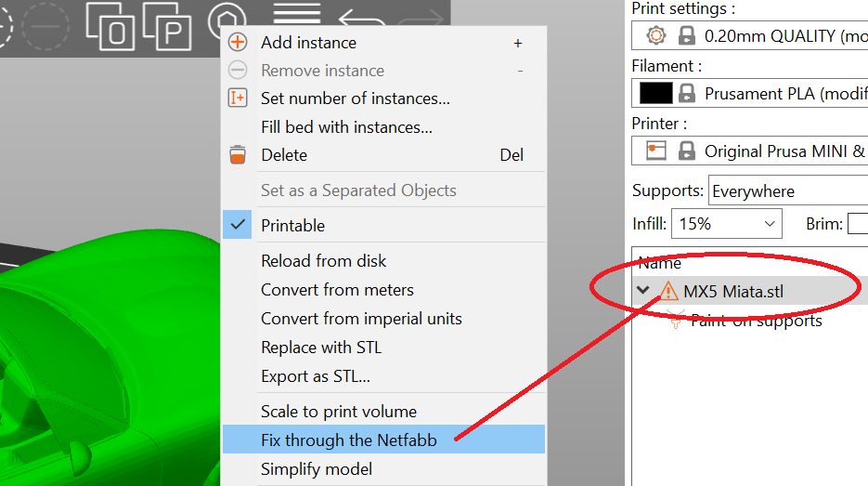Open the Supports Everywhere dropdown
This screenshot has height=486, width=868.
[787, 190]
